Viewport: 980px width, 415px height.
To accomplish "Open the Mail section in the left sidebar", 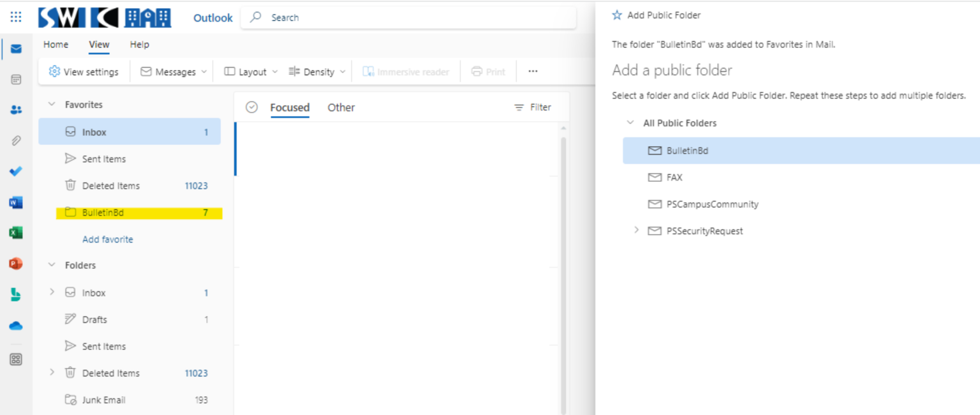I will pyautogui.click(x=16, y=47).
